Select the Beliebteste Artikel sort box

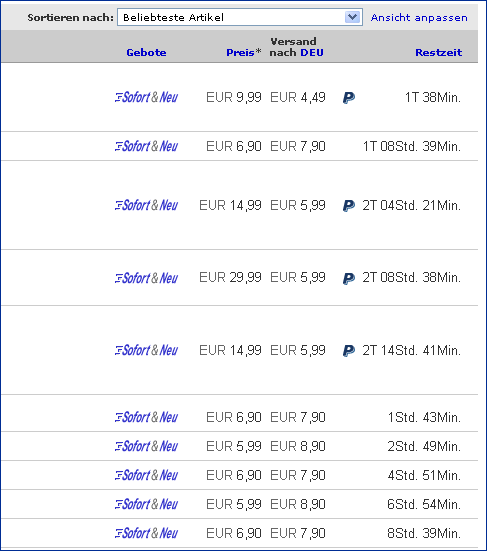[x=240, y=17]
